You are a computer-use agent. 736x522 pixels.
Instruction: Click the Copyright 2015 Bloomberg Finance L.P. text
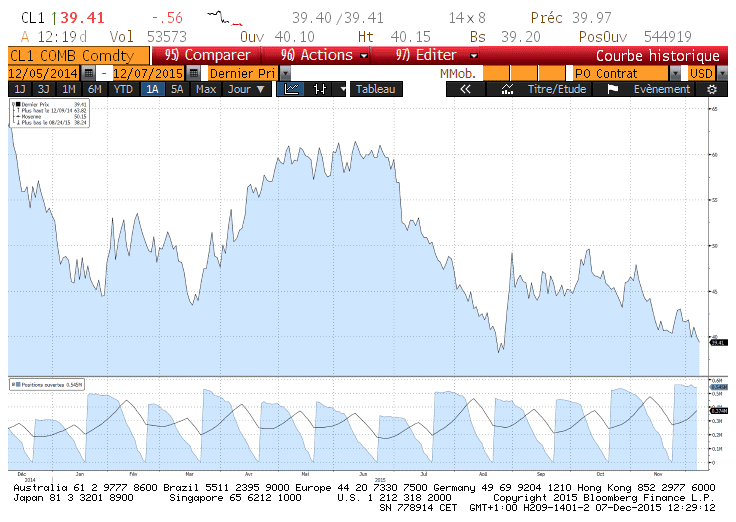[604, 498]
